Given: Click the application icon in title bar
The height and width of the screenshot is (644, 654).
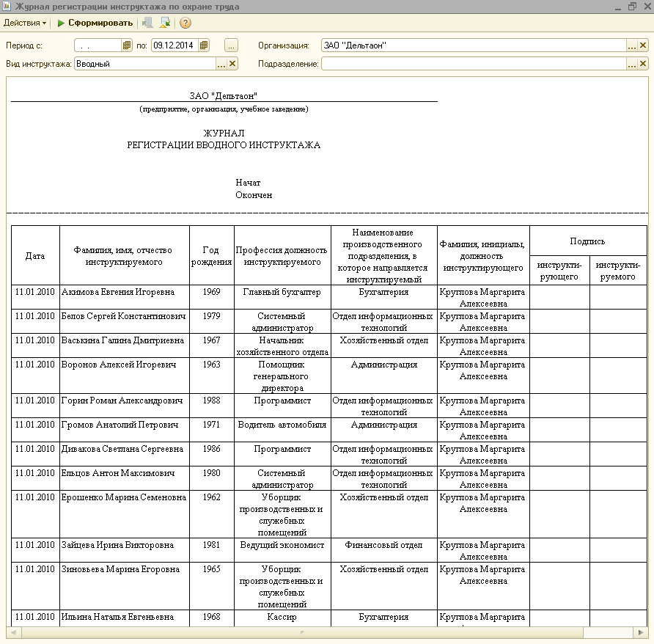Looking at the screenshot, I should tap(7, 7).
